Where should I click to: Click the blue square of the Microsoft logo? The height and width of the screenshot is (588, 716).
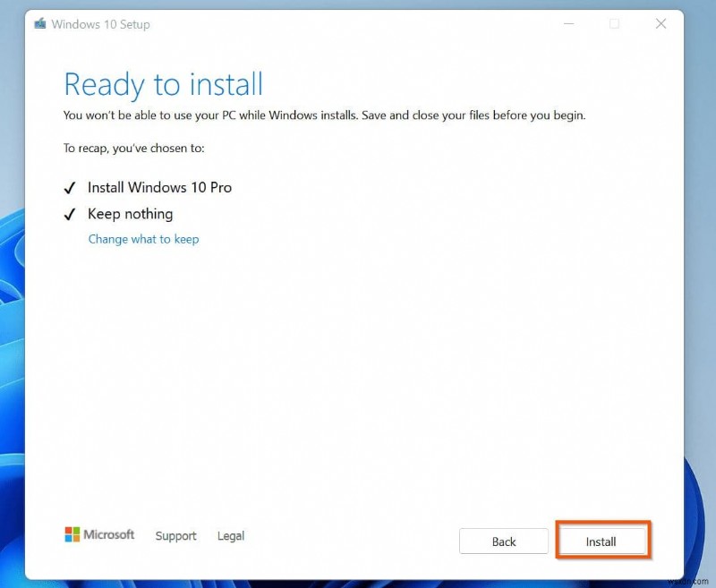coord(68,538)
